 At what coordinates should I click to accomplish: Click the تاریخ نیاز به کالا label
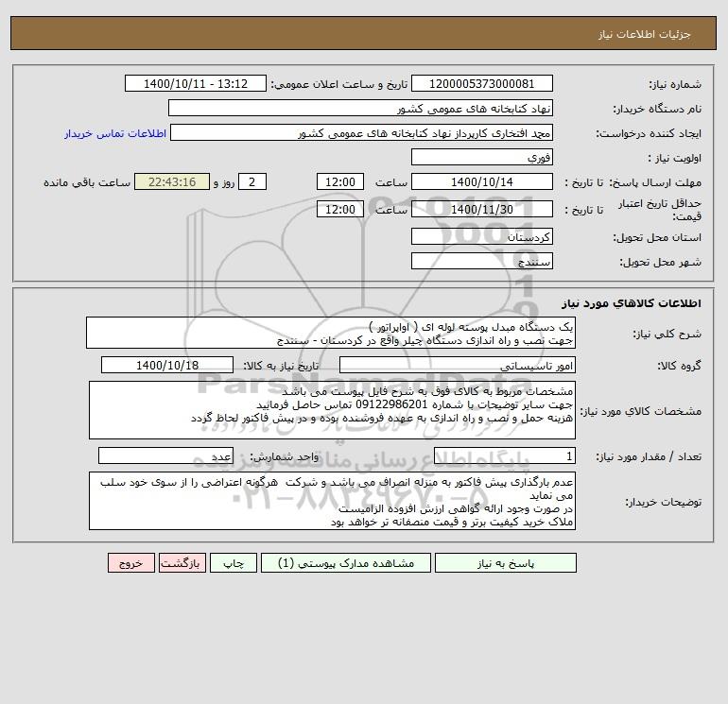coord(282,366)
